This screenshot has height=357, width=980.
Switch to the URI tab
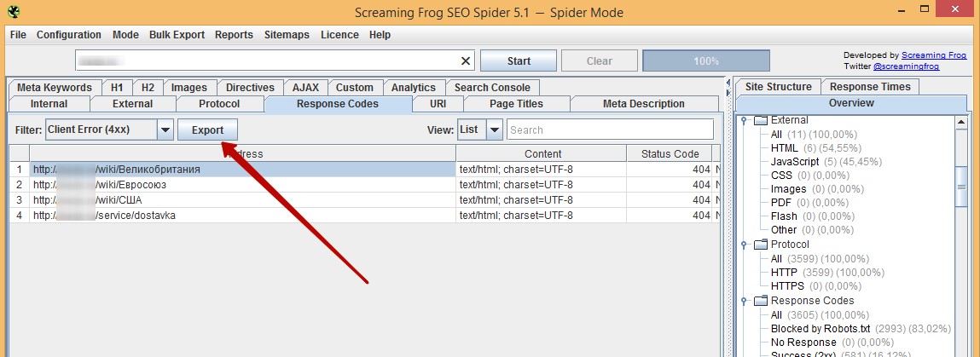click(438, 104)
